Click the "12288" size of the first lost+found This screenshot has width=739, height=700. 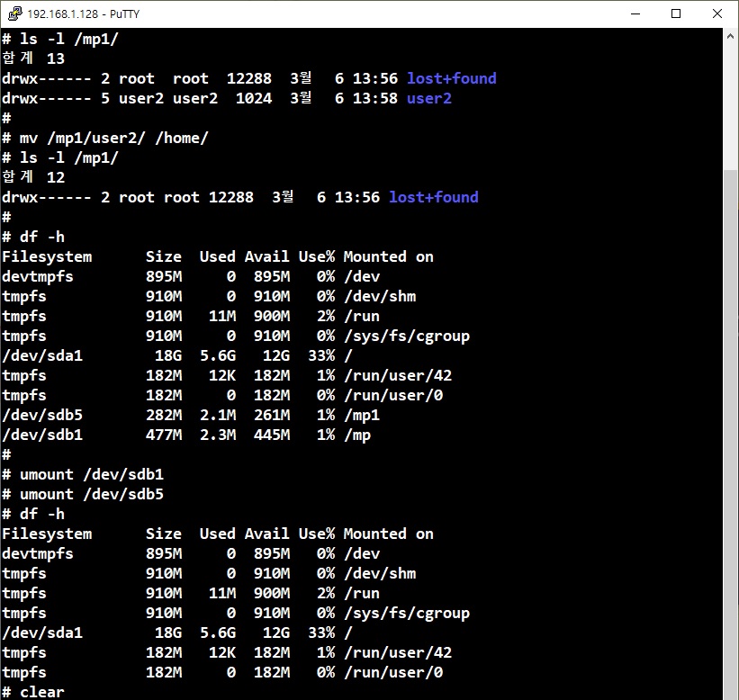(x=249, y=78)
